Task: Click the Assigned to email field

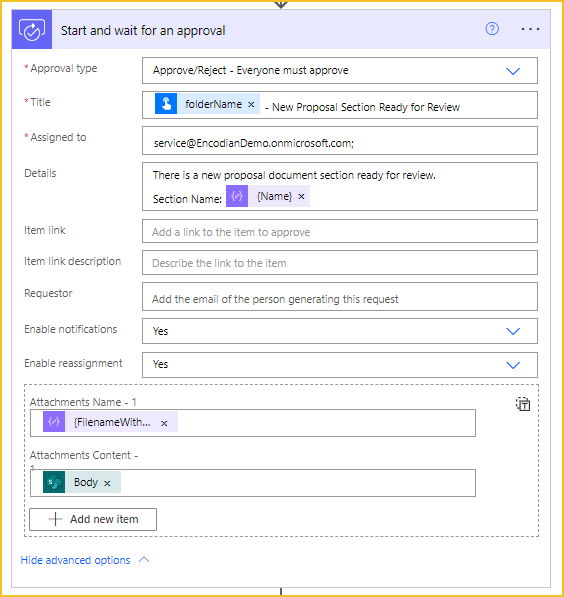Action: tap(340, 141)
